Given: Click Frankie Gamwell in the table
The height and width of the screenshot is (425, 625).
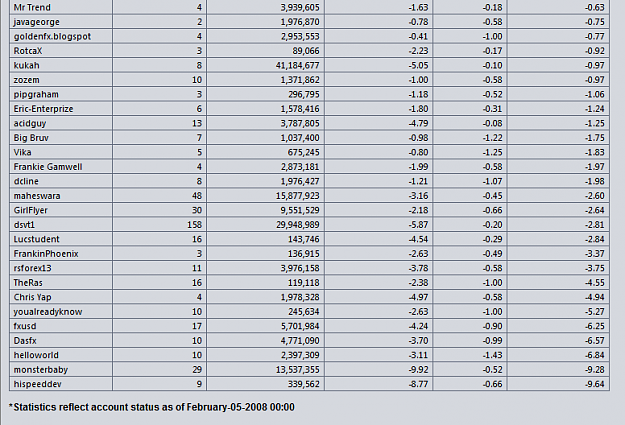Looking at the screenshot, I should 48,167.
